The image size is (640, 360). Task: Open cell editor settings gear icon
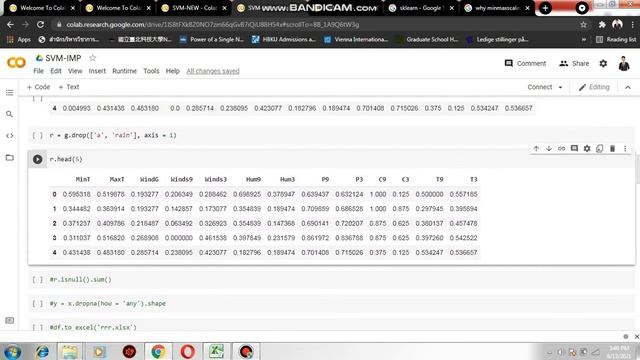coord(587,149)
